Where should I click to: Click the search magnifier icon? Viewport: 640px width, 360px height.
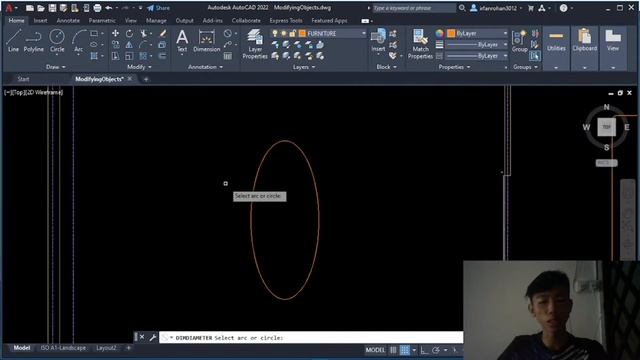click(462, 8)
